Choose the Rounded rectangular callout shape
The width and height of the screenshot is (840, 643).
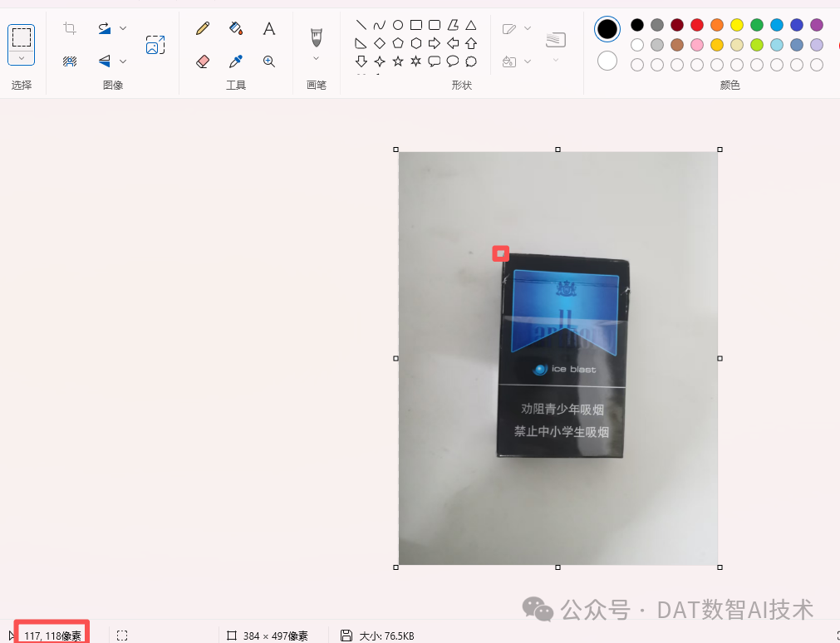click(435, 61)
